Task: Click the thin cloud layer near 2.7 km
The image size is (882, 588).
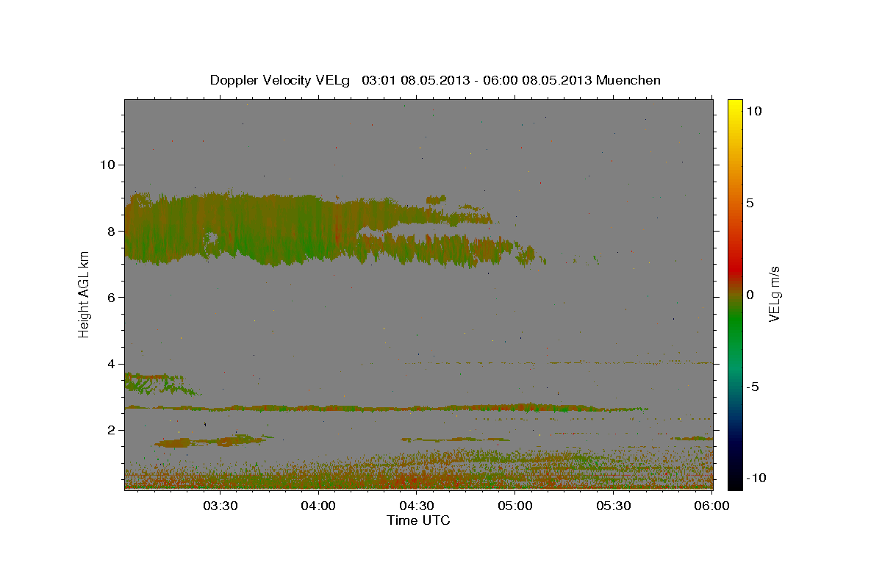Action: [x=386, y=407]
